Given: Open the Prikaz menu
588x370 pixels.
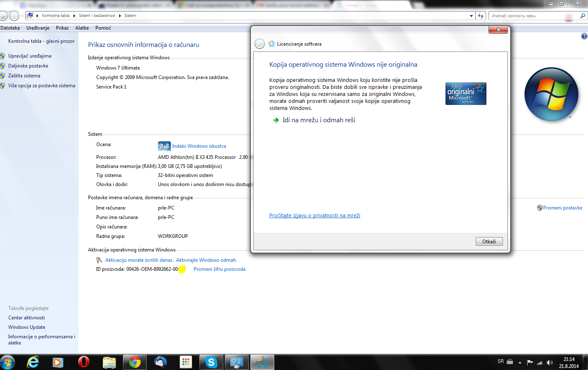Looking at the screenshot, I should coord(62,28).
